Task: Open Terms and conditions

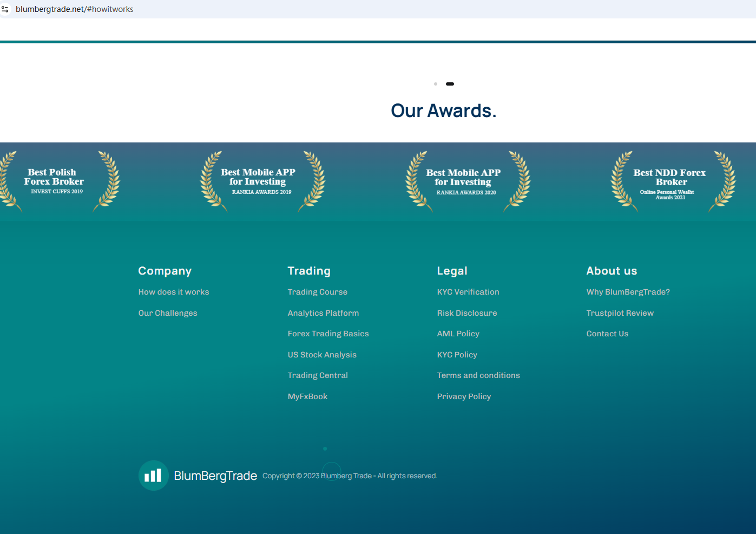Action: 478,375
